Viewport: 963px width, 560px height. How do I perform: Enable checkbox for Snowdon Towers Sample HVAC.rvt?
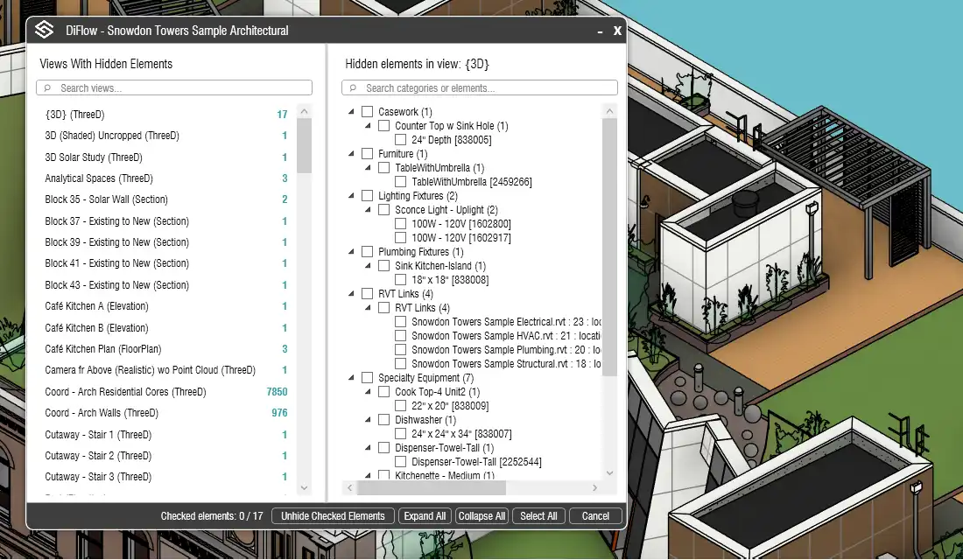401,336
